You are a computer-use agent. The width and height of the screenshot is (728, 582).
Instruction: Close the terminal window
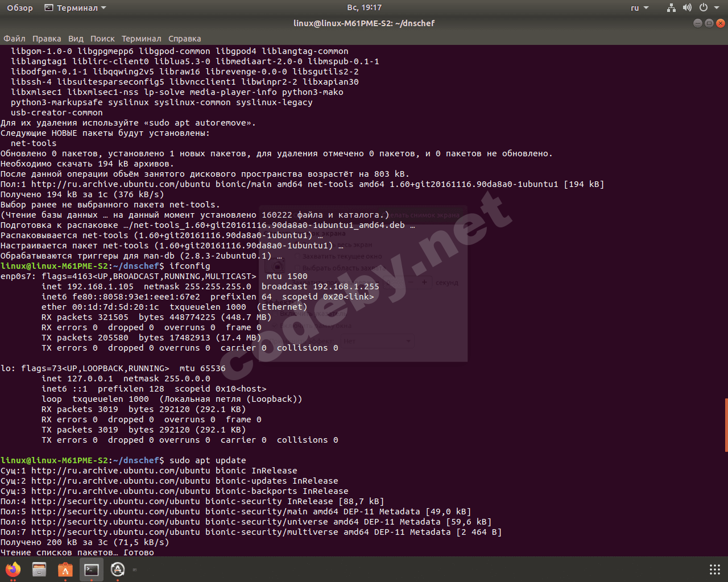[x=721, y=23]
